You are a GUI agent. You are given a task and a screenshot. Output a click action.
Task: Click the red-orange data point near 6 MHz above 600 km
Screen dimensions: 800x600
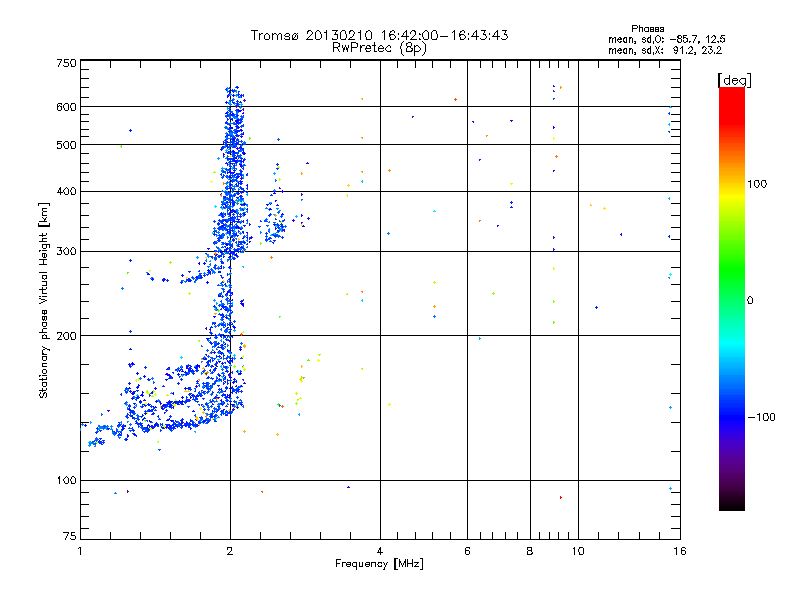[456, 99]
